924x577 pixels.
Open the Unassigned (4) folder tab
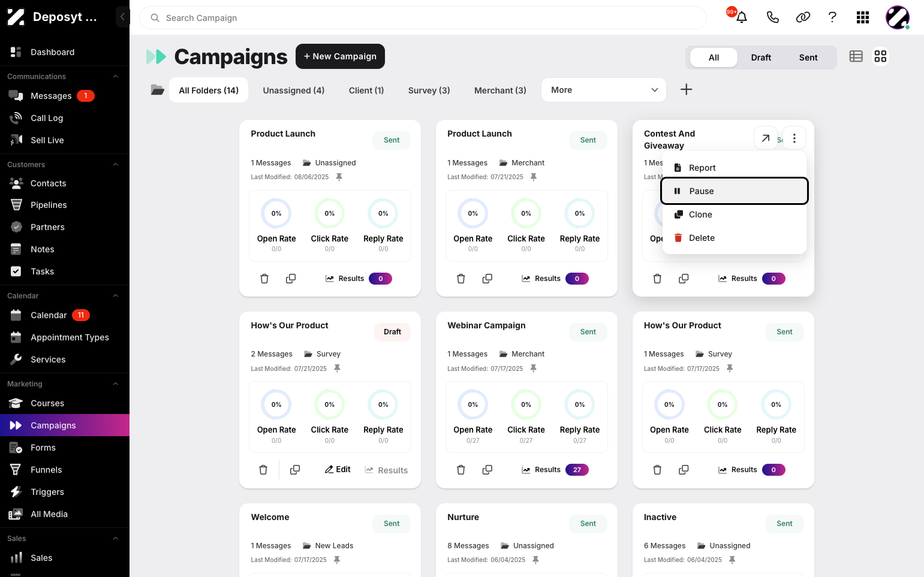click(294, 90)
